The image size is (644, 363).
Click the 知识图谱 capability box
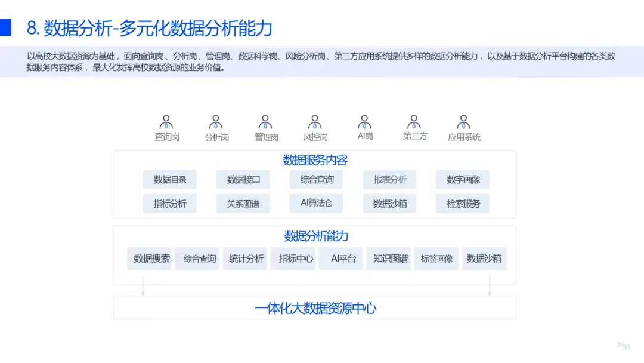click(x=389, y=259)
